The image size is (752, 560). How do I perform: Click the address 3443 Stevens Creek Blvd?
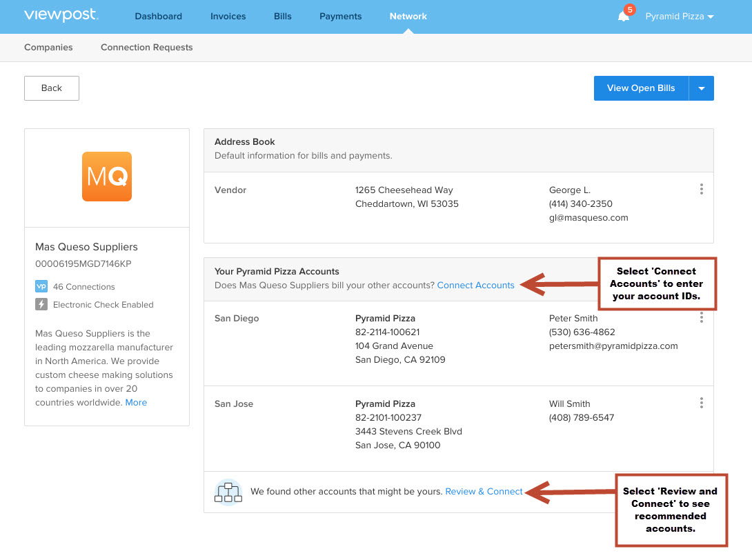(x=408, y=432)
